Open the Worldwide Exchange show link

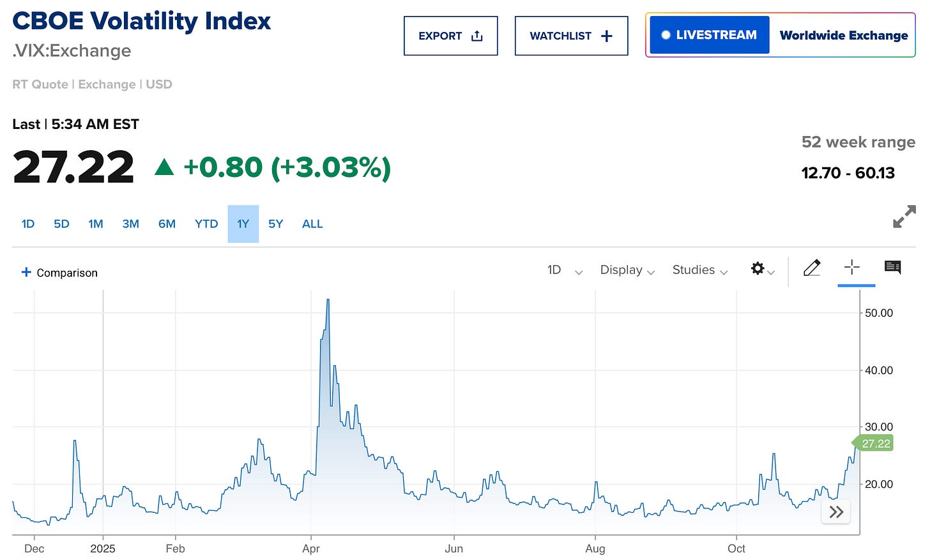click(x=843, y=35)
